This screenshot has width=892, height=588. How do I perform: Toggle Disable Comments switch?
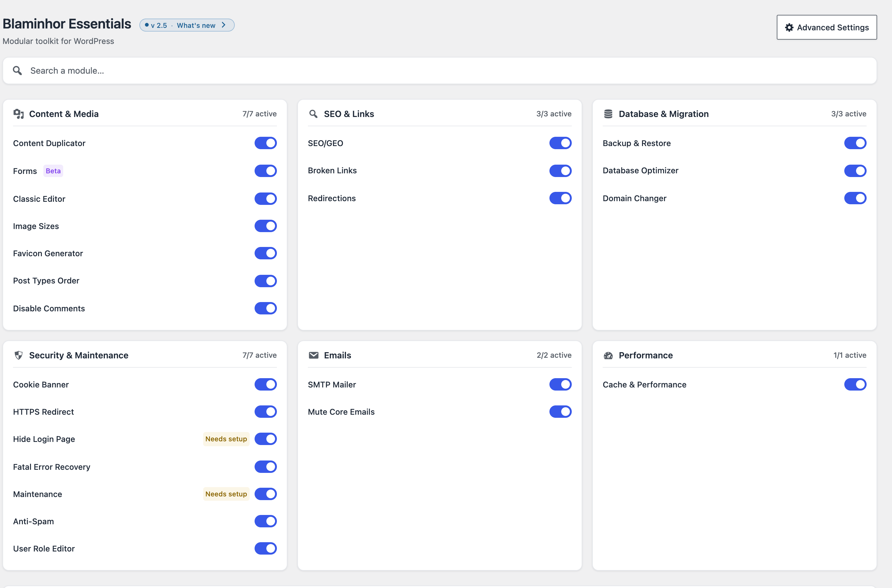tap(266, 308)
